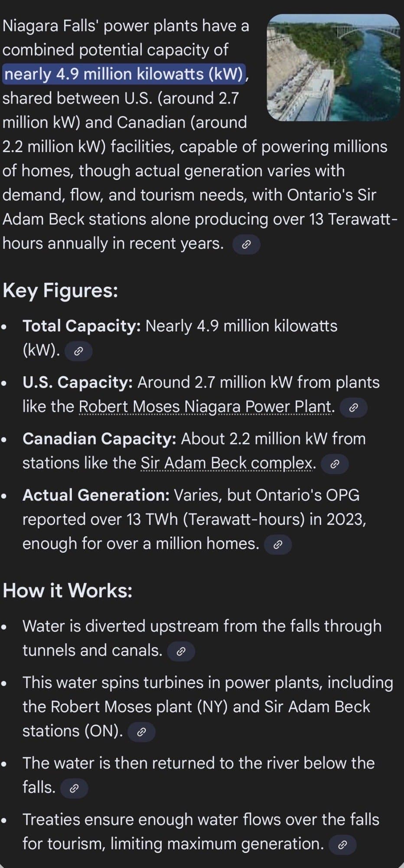Click the 'How it Works:' heading
The height and width of the screenshot is (868, 404).
[68, 591]
